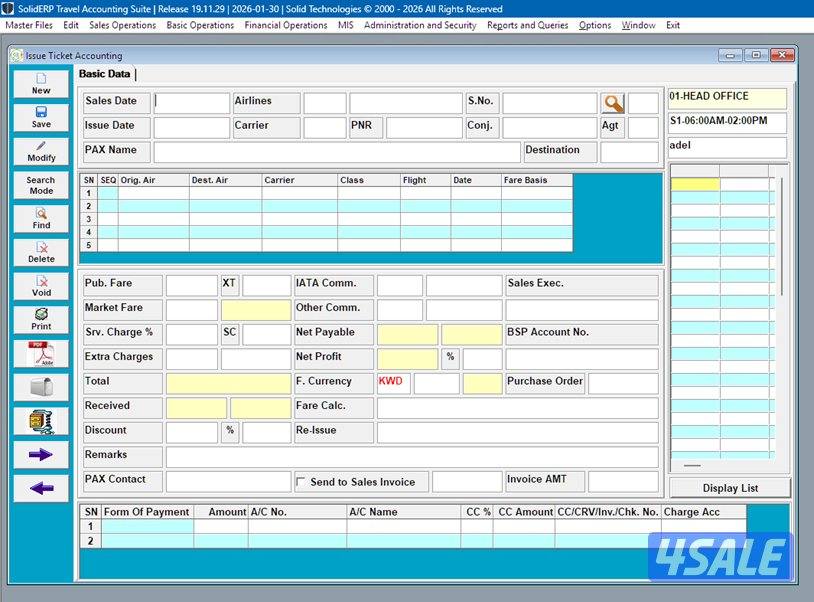Image resolution: width=814 pixels, height=602 pixels.
Task: Open the airline lookup magnifier beside S.No.
Action: click(613, 102)
